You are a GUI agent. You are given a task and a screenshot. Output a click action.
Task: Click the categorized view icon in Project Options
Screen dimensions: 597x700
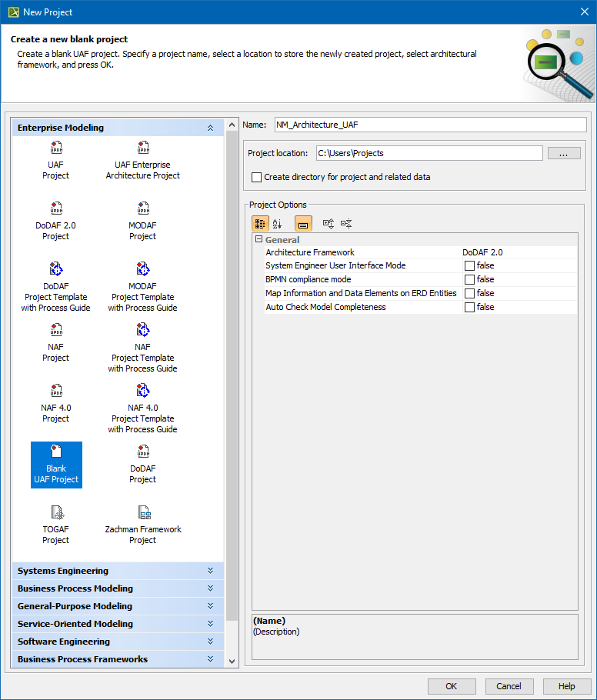coord(260,224)
